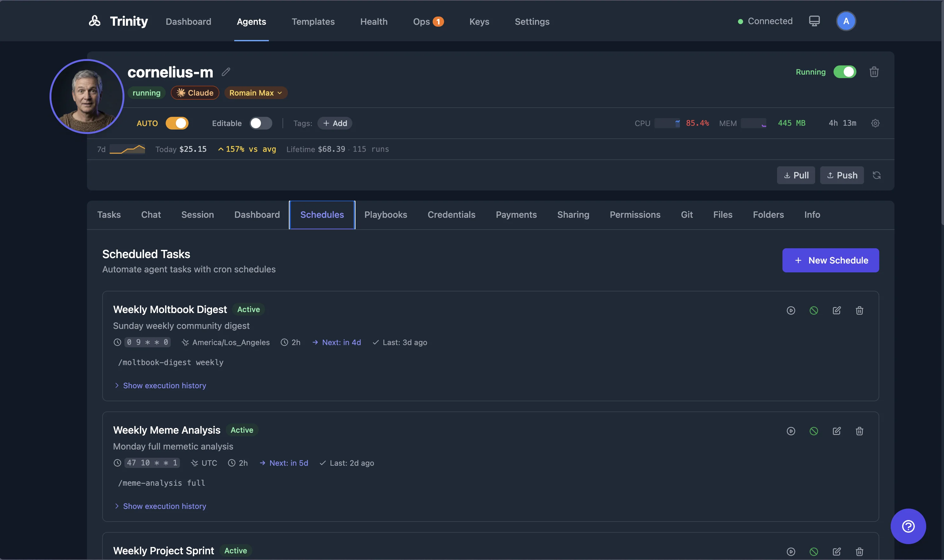The width and height of the screenshot is (944, 560).
Task: Delete the cornelius-m agent with trash icon
Action: coord(874,72)
